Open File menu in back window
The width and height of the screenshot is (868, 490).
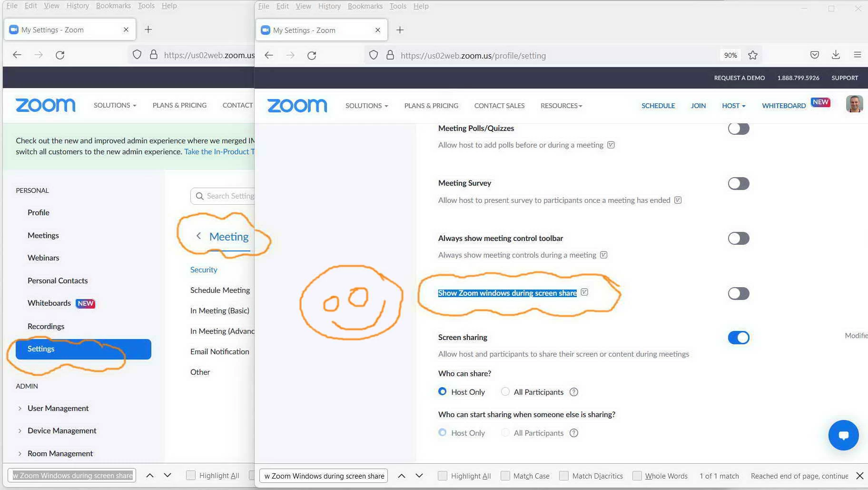[x=12, y=6]
